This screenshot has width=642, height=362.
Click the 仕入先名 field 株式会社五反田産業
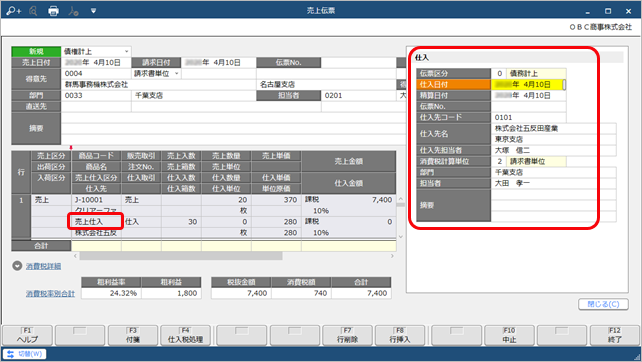pyautogui.click(x=554, y=128)
